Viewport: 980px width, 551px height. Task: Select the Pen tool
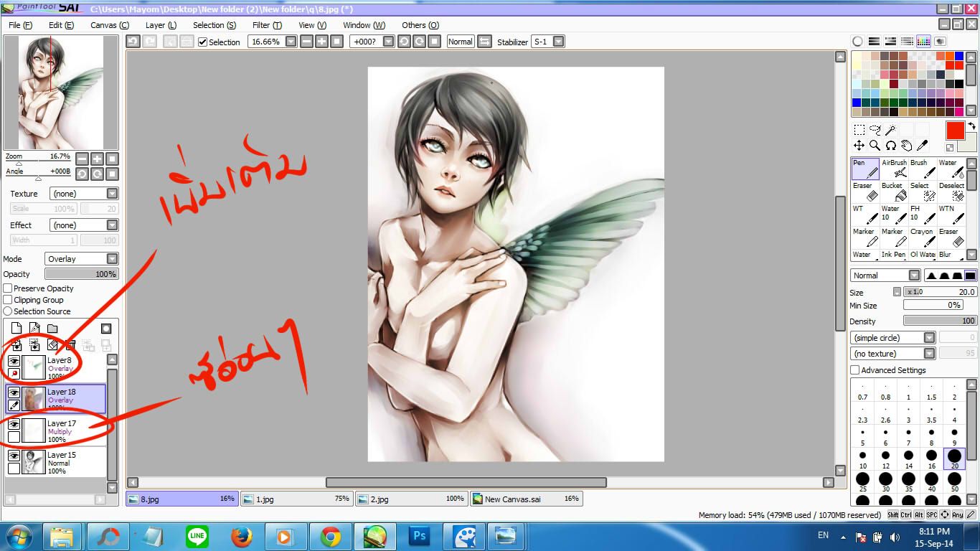coord(865,169)
